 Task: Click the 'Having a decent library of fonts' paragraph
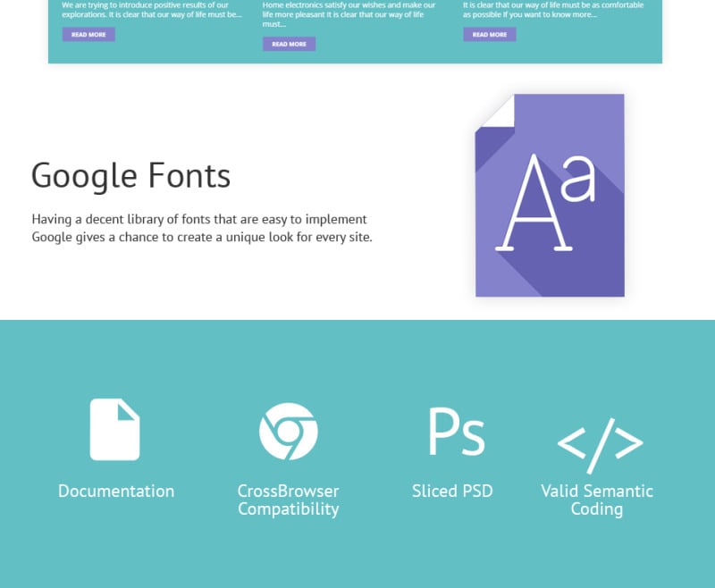tap(201, 228)
